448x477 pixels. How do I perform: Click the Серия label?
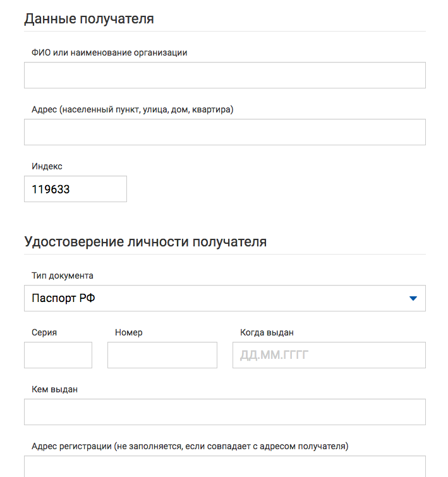tap(44, 332)
